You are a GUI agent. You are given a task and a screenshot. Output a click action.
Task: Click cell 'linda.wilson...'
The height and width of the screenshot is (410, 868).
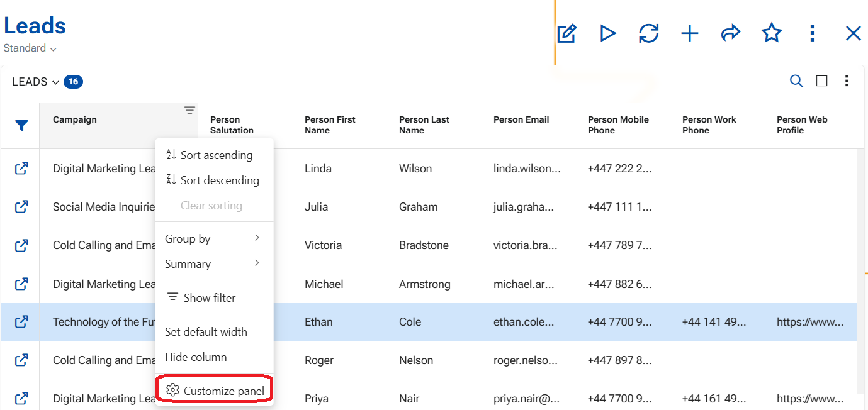[527, 169]
